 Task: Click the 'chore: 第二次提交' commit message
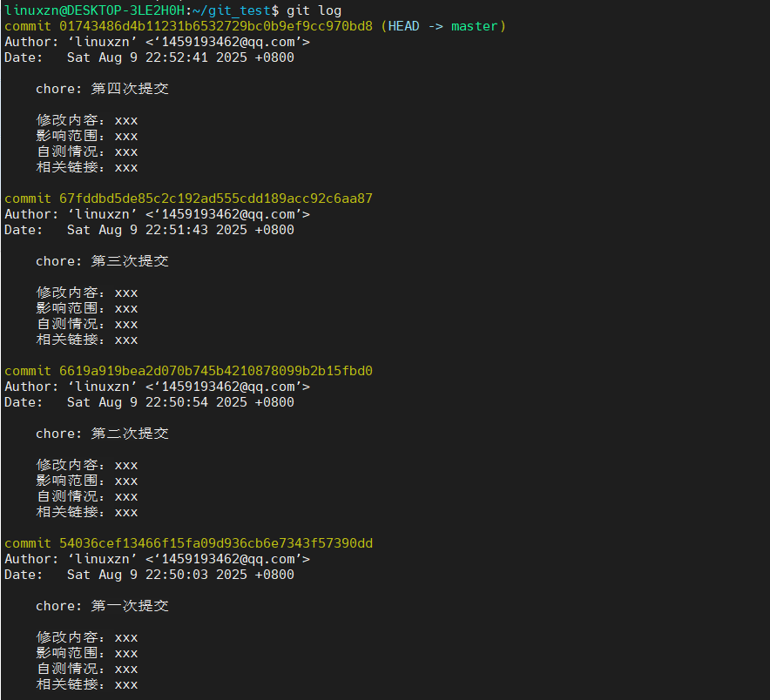point(102,434)
